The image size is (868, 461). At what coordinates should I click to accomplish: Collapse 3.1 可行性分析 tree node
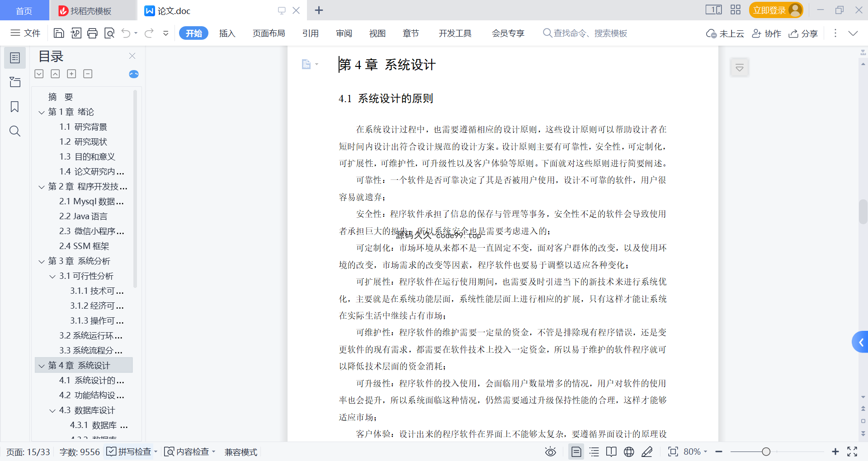pos(52,276)
